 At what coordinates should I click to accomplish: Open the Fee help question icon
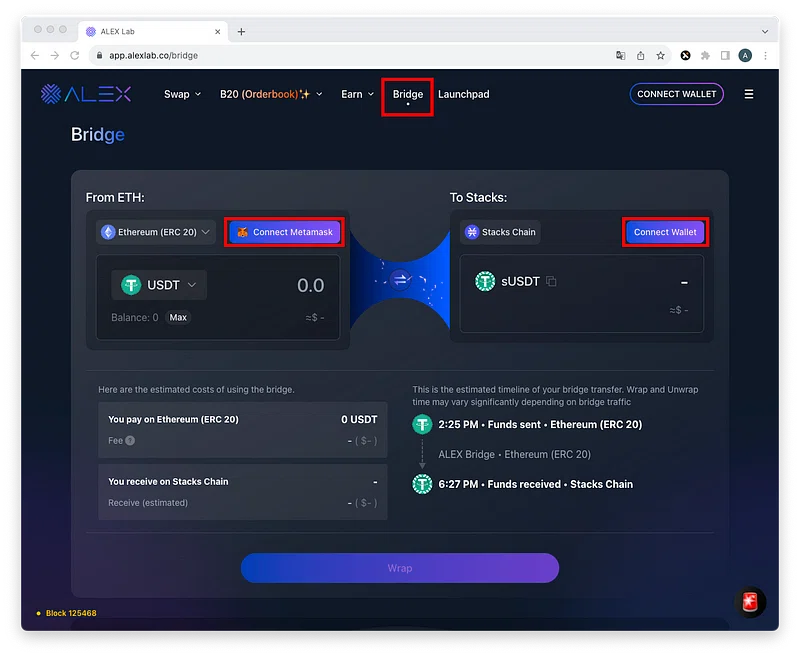pos(130,440)
